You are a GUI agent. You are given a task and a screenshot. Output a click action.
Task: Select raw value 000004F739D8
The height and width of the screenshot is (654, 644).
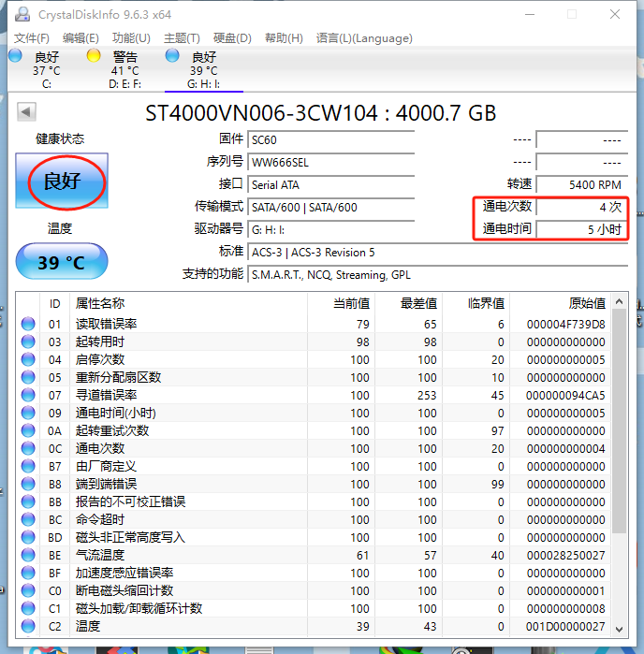pyautogui.click(x=565, y=324)
